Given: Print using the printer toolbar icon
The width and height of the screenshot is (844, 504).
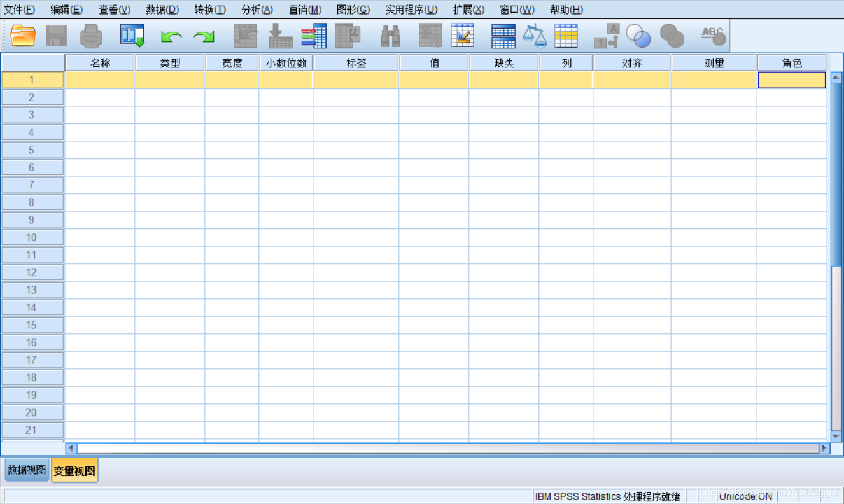Looking at the screenshot, I should pyautogui.click(x=91, y=36).
